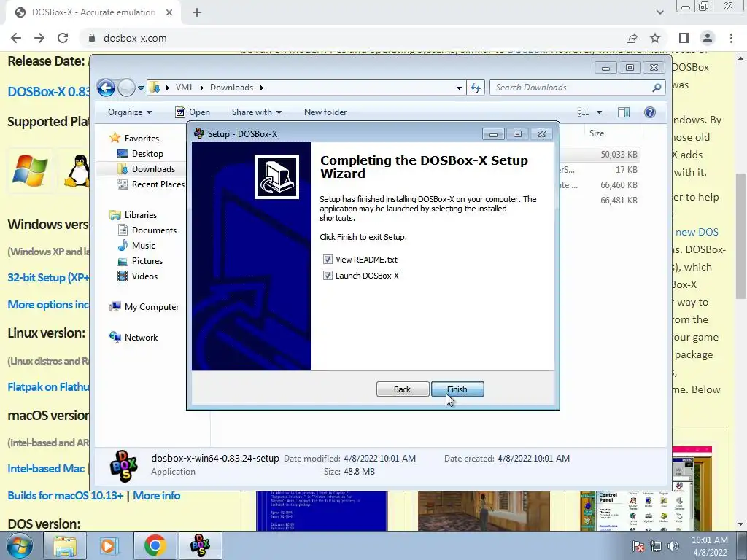
Task: Open the Chrome profile avatar
Action: point(708,38)
